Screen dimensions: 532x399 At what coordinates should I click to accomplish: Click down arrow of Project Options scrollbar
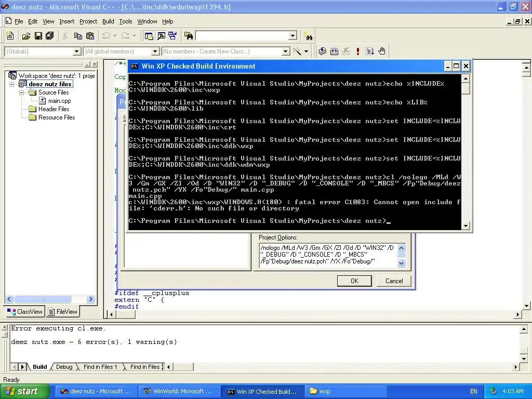point(402,263)
